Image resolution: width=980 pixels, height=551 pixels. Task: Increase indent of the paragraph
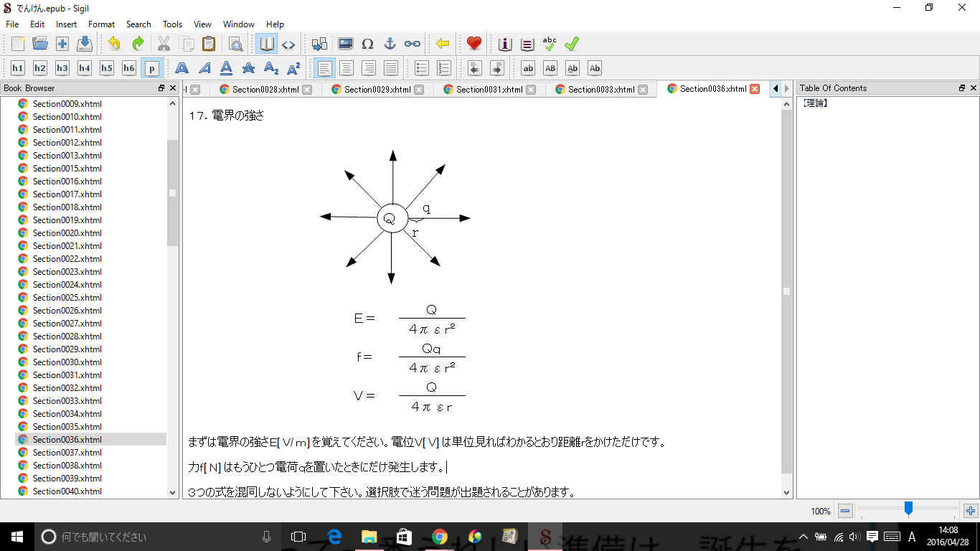pos(496,68)
